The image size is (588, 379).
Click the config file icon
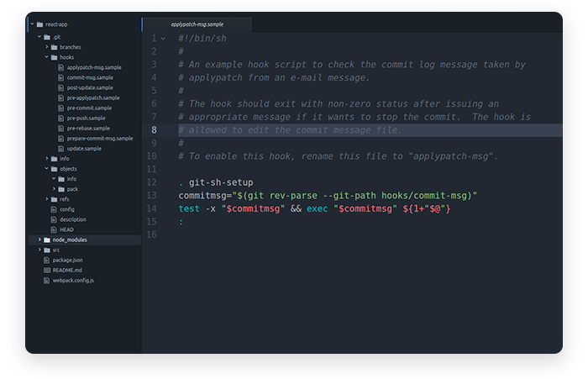pyautogui.click(x=53, y=209)
